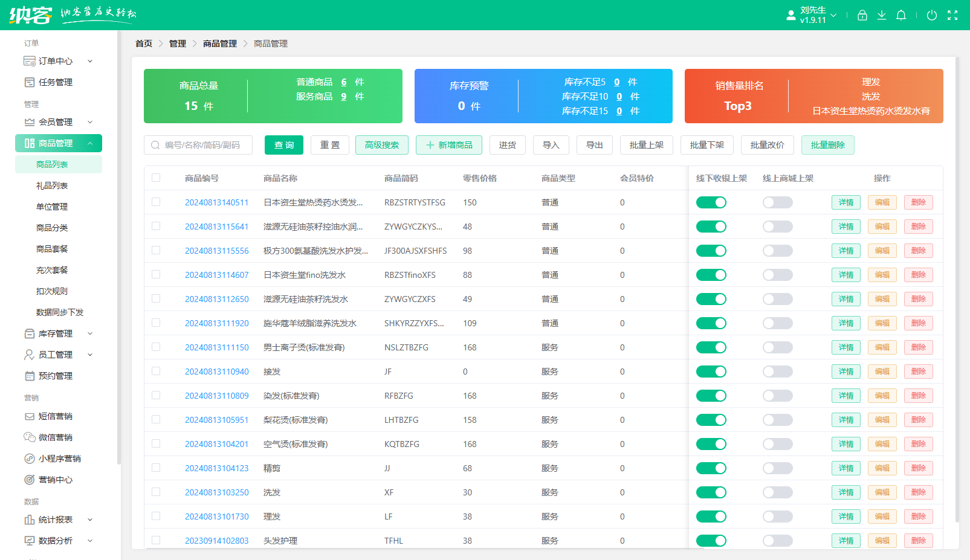Open 商品分类 submenu item
Viewport: 970px width, 560px height.
point(59,228)
